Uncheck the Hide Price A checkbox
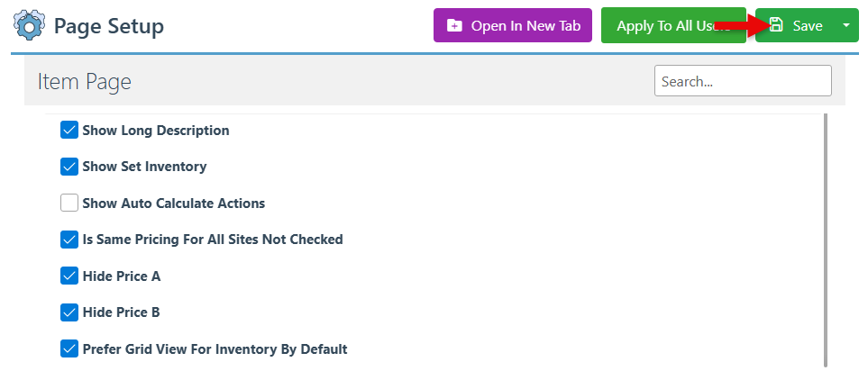868x380 pixels. click(69, 276)
